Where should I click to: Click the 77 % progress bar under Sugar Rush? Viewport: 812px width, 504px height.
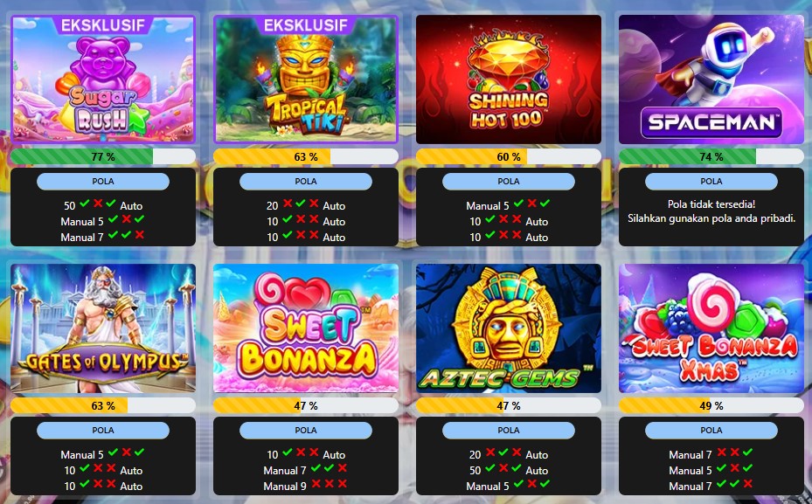pyautogui.click(x=103, y=156)
